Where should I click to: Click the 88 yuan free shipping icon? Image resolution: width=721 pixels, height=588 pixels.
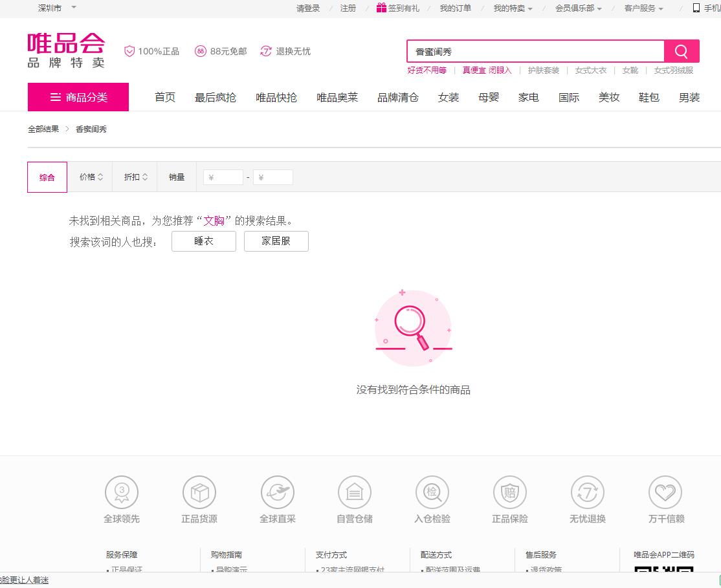pyautogui.click(x=201, y=51)
